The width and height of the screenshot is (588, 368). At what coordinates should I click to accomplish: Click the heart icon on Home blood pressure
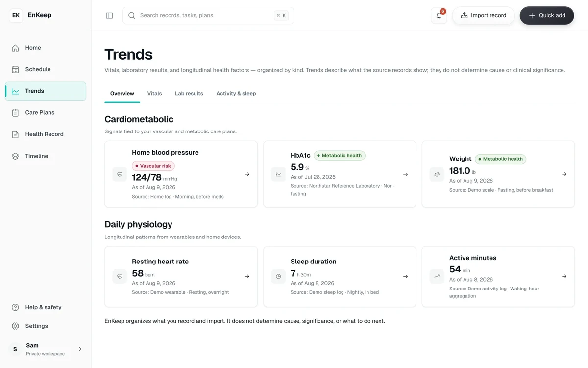click(x=120, y=174)
